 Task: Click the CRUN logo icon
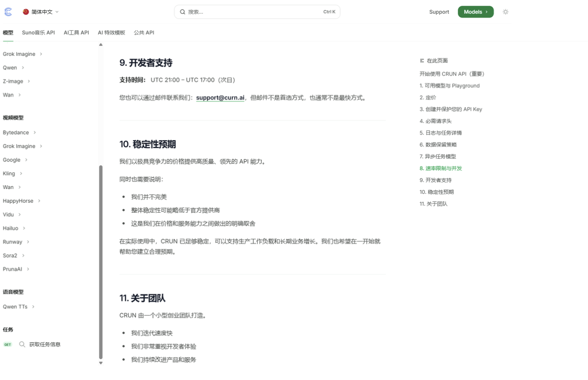[8, 12]
